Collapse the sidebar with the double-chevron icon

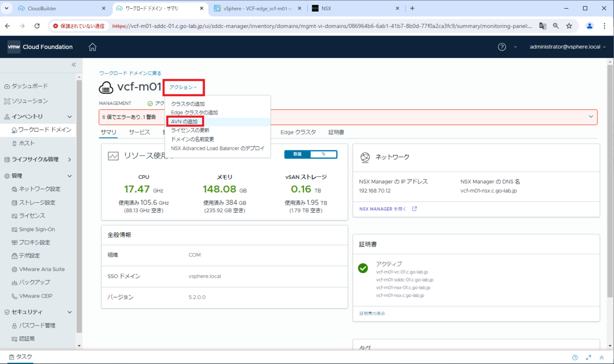point(74,65)
